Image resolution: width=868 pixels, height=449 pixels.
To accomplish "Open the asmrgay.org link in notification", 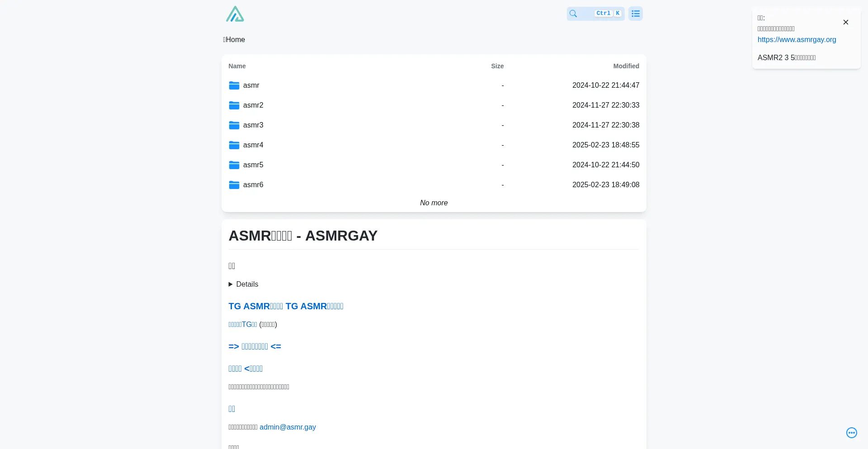I will (x=797, y=40).
